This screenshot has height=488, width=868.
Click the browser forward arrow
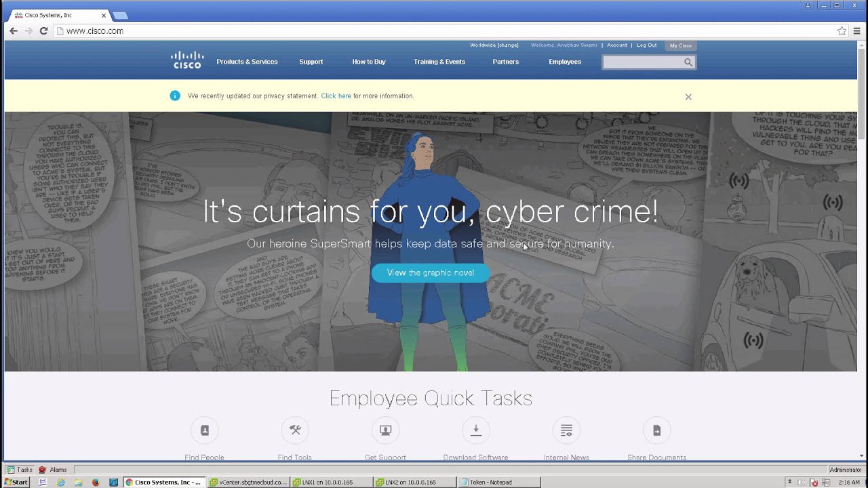coord(28,31)
